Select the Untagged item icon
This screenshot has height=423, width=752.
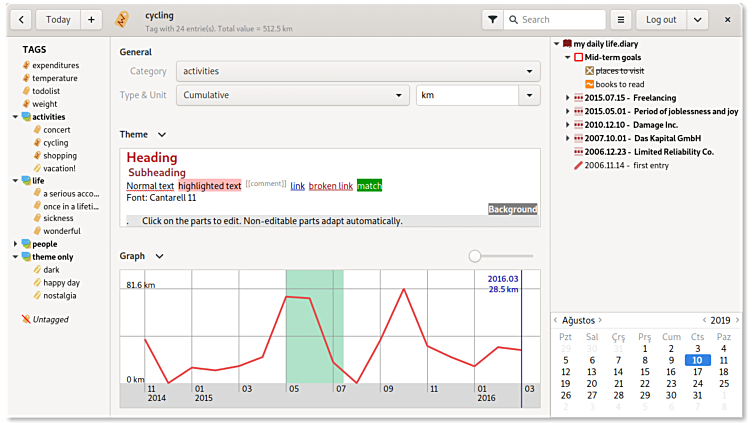26,319
